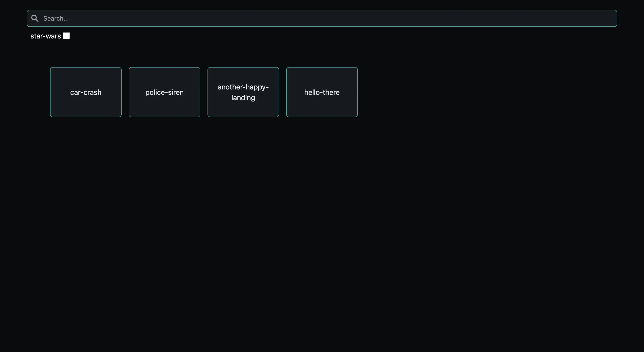Select the last sound tile in the grid
Image resolution: width=644 pixels, height=352 pixels.
click(x=322, y=92)
